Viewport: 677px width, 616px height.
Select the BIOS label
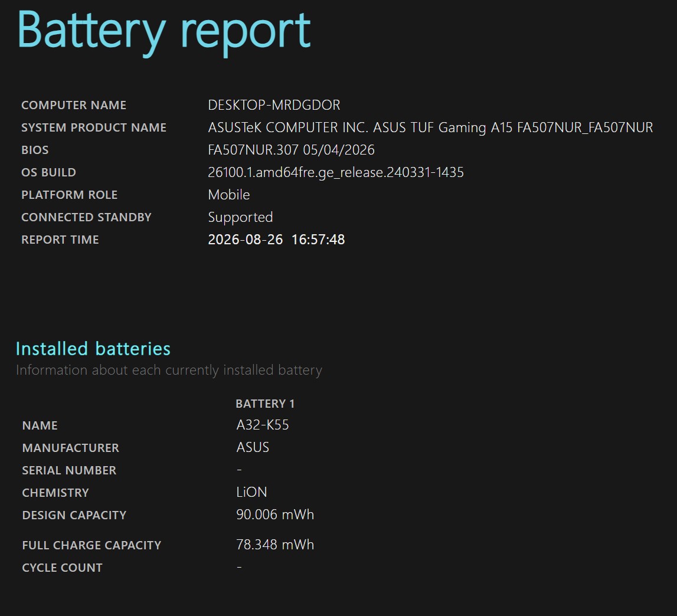[35, 150]
